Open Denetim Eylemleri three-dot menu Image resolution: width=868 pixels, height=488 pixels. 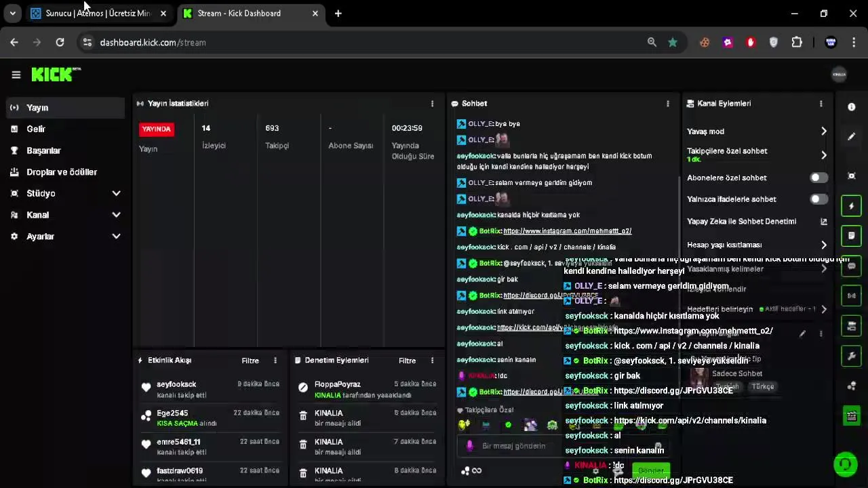tap(432, 361)
